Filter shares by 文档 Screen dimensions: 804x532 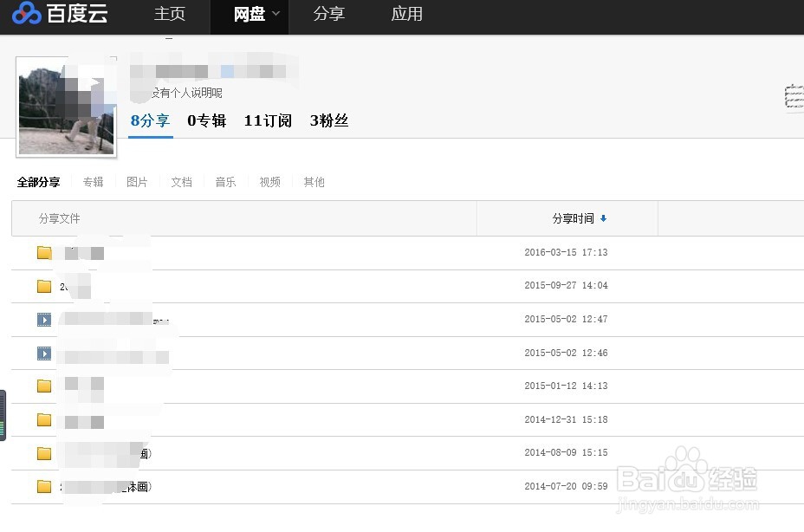182,182
